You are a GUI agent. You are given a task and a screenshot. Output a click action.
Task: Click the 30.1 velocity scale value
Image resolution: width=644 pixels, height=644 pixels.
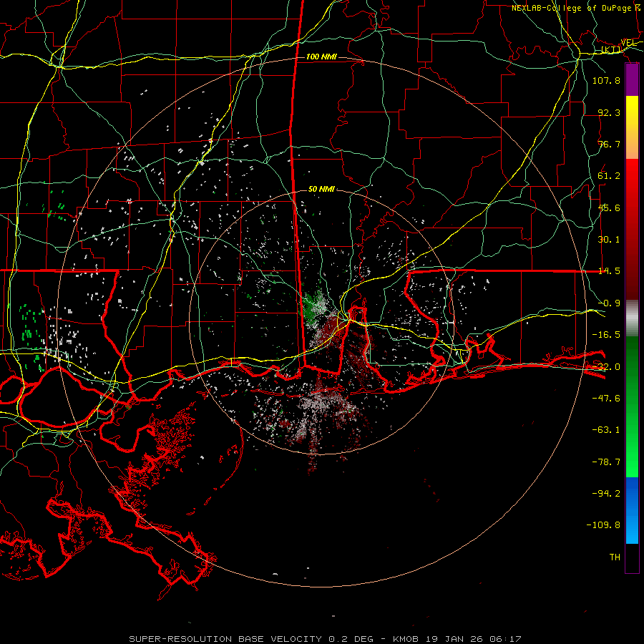(609, 240)
